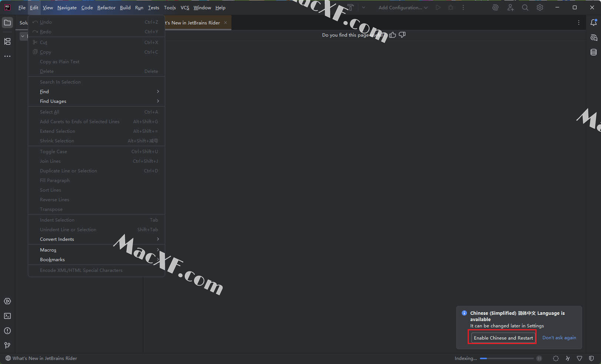Open Search Everywhere magnifier icon

click(525, 7)
